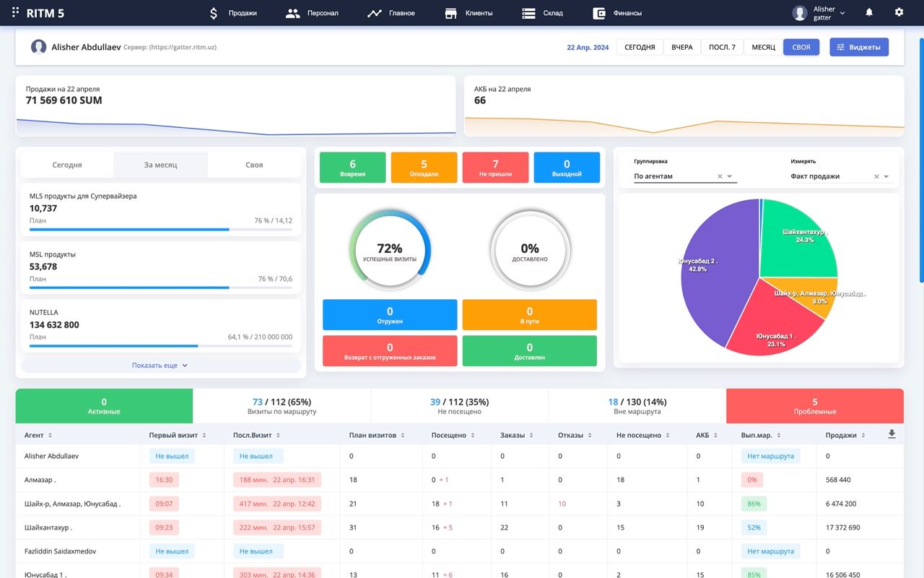Click the user avatar in the top bar
Image resolution: width=924 pixels, height=578 pixels.
pyautogui.click(x=799, y=13)
